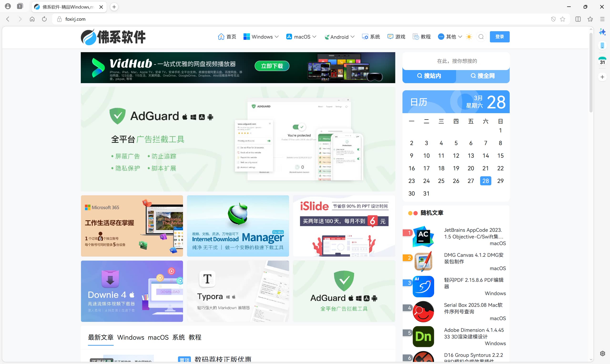The width and height of the screenshot is (610, 364).
Task: View site information lock icon
Action: tap(59, 19)
